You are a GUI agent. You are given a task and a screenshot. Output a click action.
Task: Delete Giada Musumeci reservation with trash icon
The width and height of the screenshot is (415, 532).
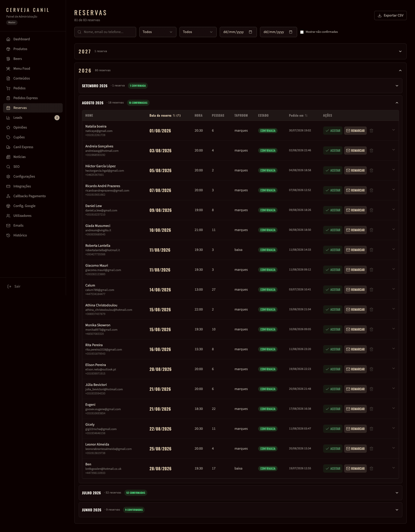(x=371, y=230)
